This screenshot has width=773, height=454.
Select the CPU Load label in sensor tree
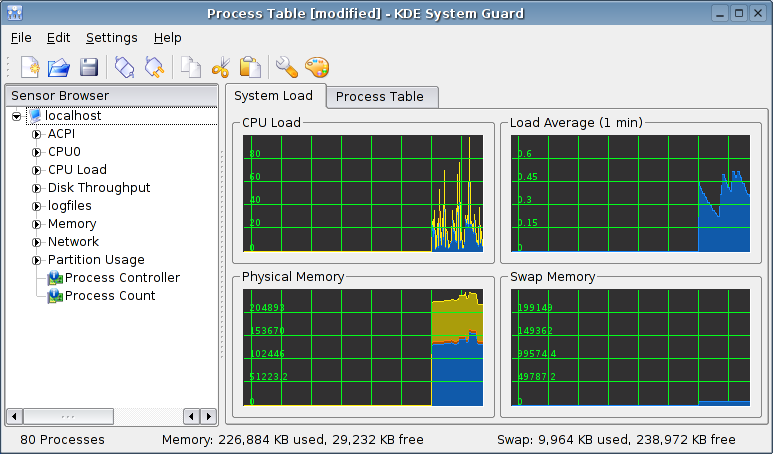click(77, 170)
